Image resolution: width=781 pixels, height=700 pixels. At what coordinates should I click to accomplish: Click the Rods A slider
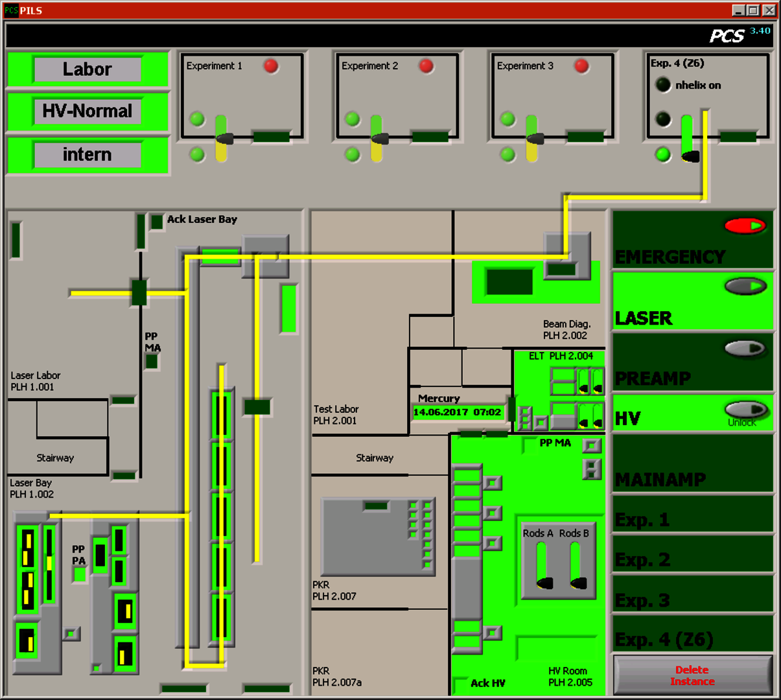[x=542, y=565]
